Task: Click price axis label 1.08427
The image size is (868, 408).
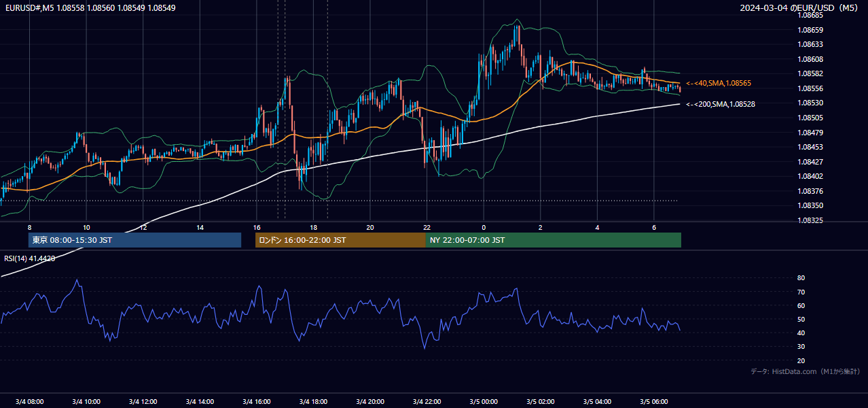Action: click(x=810, y=162)
